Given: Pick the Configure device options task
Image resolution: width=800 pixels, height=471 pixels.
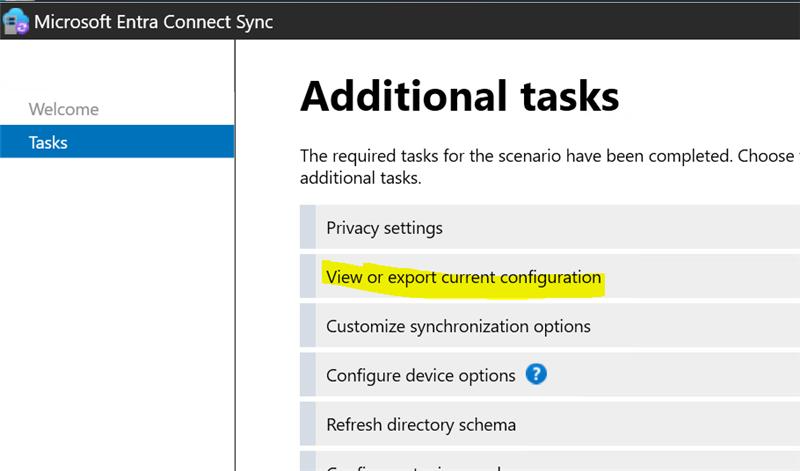Looking at the screenshot, I should [420, 376].
